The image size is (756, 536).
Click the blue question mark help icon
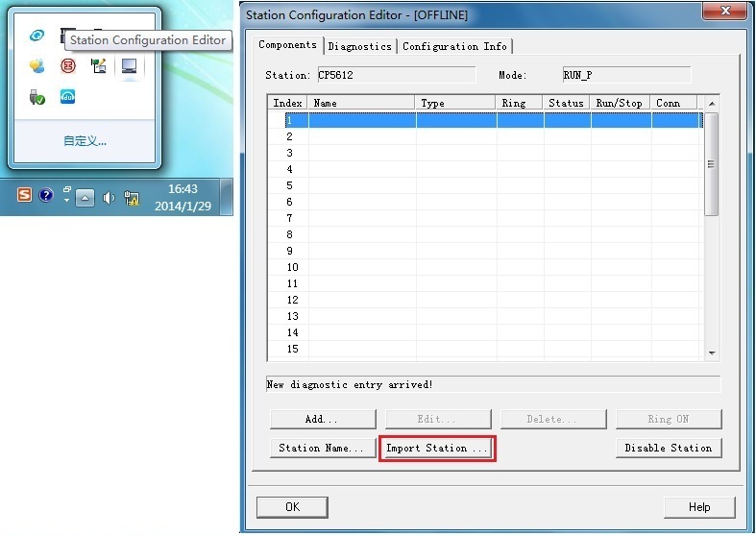coord(46,195)
